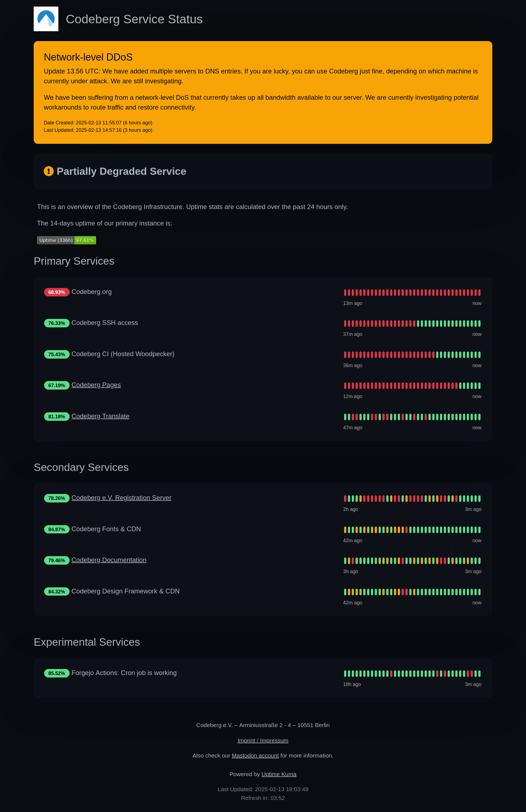The height and width of the screenshot is (812, 526).
Task: Open the Codeberg Pages link
Action: [x=96, y=385]
